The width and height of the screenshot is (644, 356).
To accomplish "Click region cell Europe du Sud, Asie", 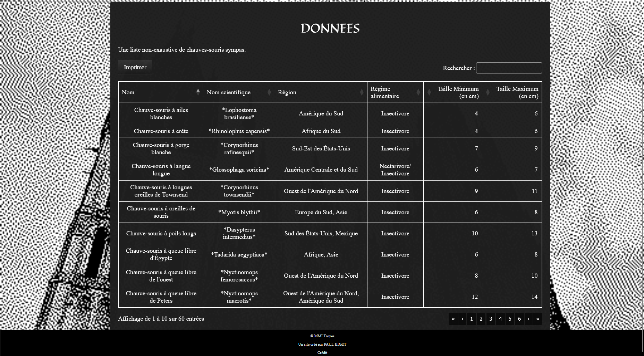I will (321, 212).
